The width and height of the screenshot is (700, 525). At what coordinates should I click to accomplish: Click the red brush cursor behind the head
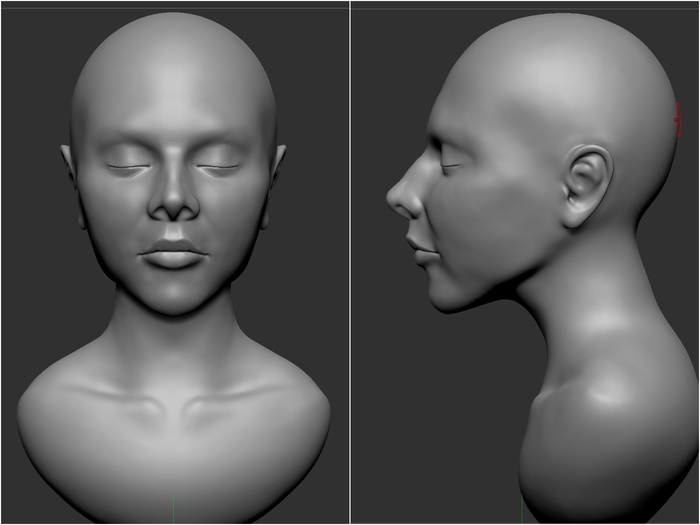677,122
